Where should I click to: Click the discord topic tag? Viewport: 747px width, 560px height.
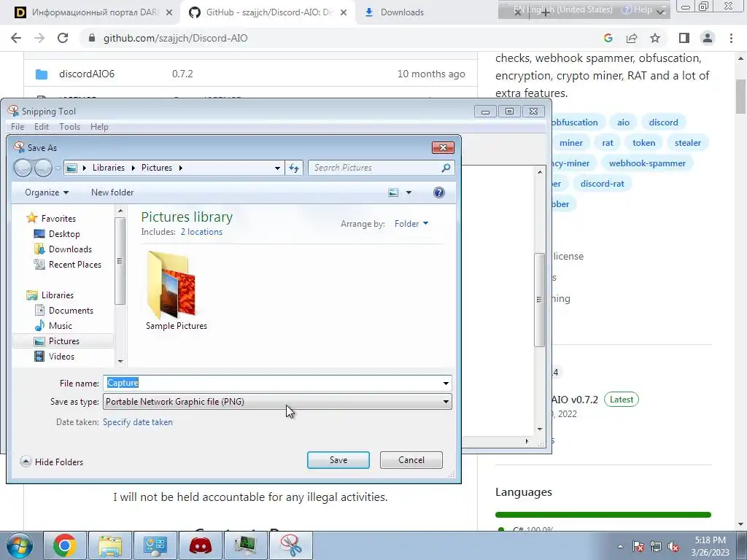point(663,122)
